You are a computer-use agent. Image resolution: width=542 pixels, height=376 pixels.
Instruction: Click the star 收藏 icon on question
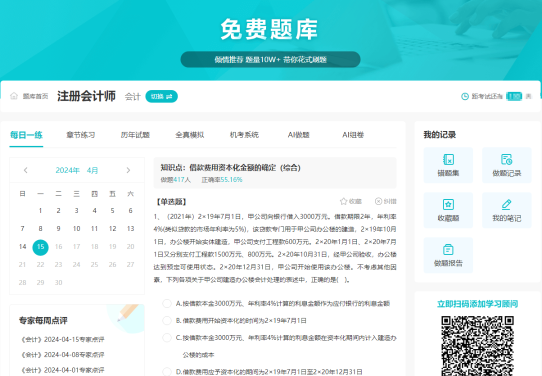click(343, 201)
